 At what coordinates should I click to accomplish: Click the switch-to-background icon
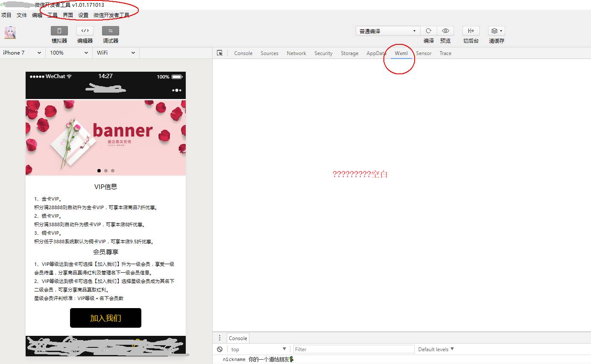[x=471, y=31]
